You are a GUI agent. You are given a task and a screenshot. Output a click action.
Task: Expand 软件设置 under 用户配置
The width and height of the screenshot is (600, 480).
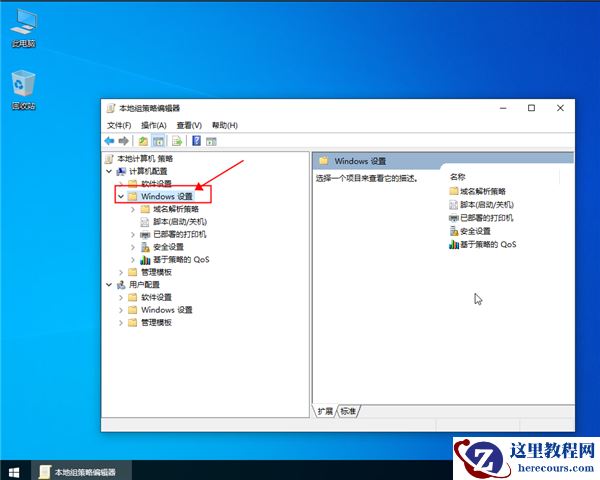pos(121,297)
